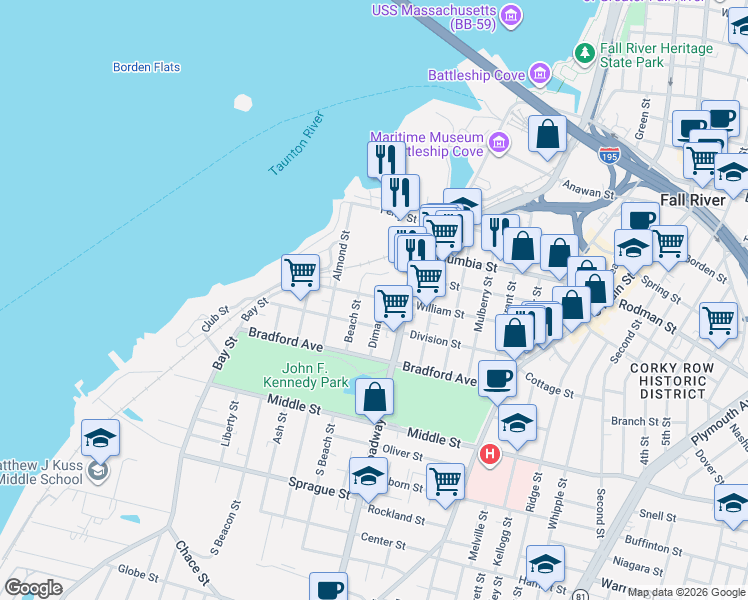This screenshot has width=748, height=600.
Task: Open shopping bag marker inside John F. Kennedy Park
Action: pyautogui.click(x=374, y=401)
